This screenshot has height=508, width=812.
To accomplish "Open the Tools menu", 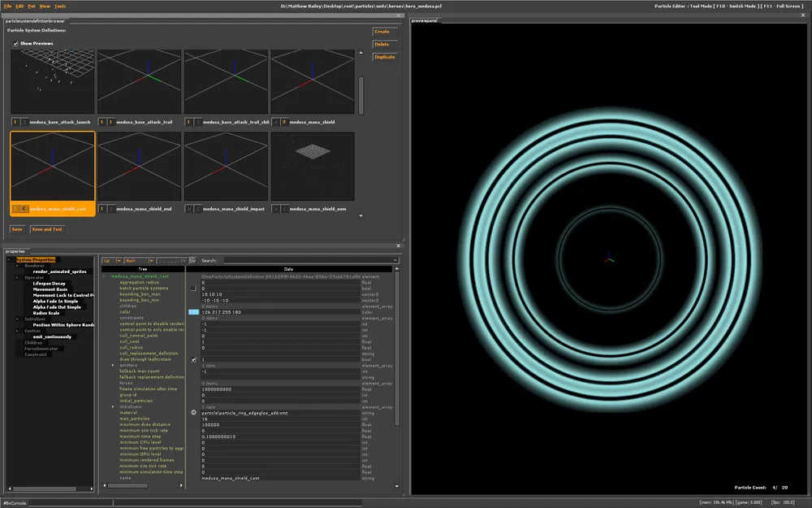I will tap(60, 6).
